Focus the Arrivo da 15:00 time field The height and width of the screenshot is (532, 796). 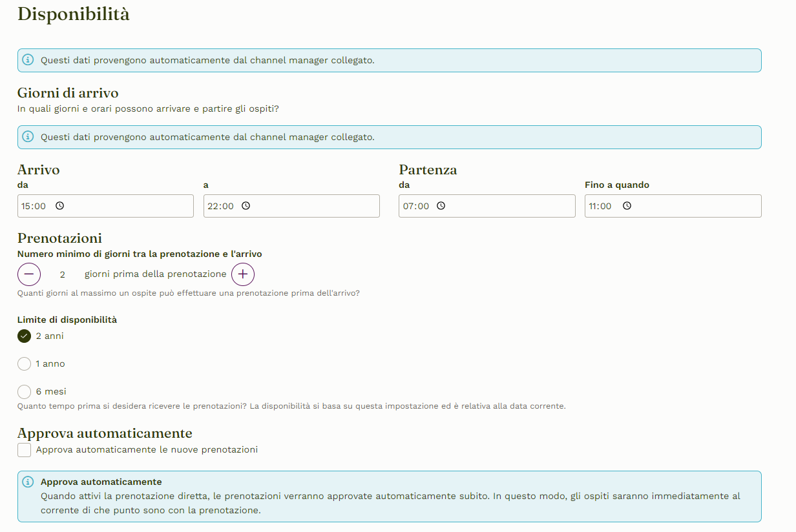tap(105, 206)
